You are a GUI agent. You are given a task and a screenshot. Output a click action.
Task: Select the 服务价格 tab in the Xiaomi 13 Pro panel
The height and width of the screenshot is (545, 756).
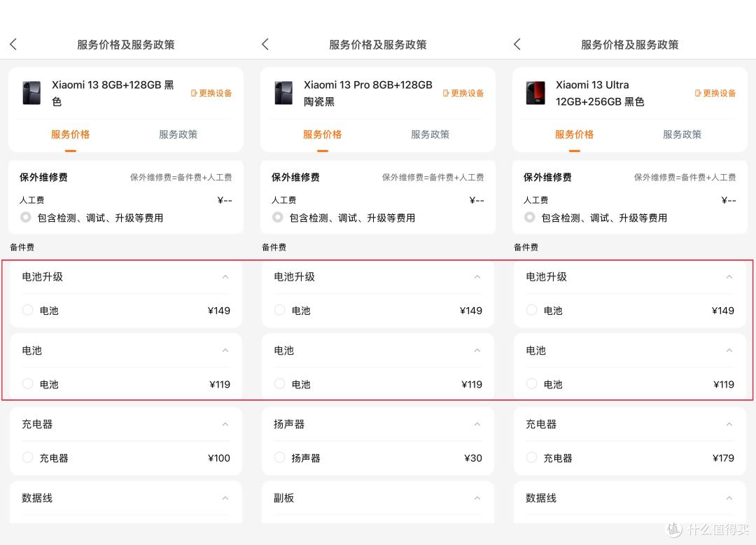point(323,134)
